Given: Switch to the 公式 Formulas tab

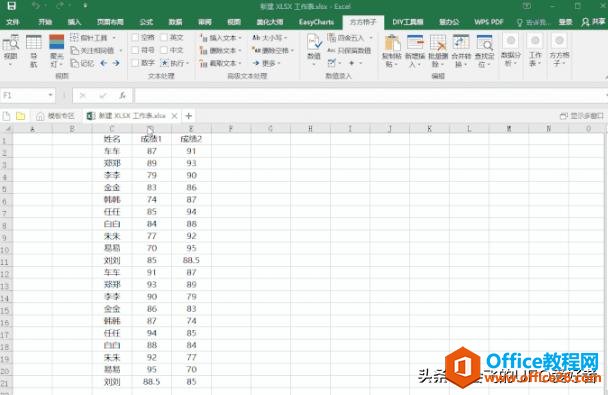Looking at the screenshot, I should click(146, 22).
